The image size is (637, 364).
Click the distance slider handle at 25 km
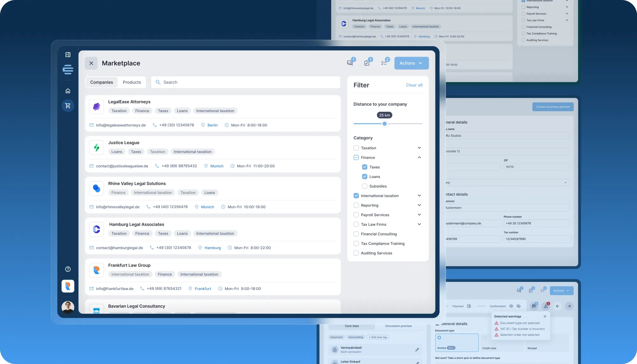(384, 124)
